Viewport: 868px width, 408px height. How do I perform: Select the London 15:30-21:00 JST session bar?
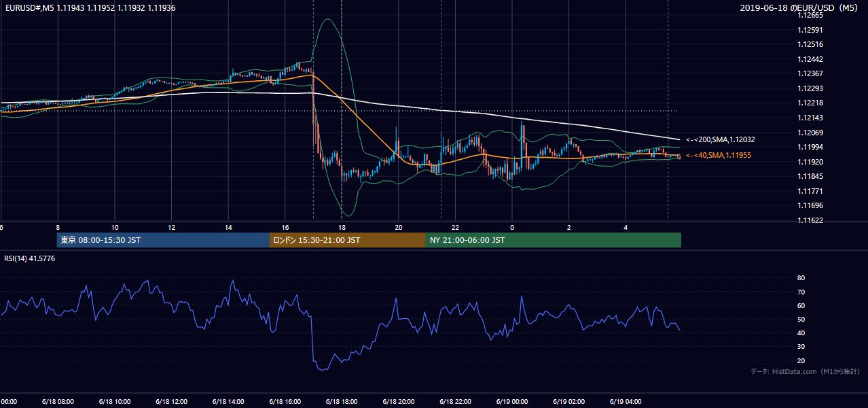[348, 240]
